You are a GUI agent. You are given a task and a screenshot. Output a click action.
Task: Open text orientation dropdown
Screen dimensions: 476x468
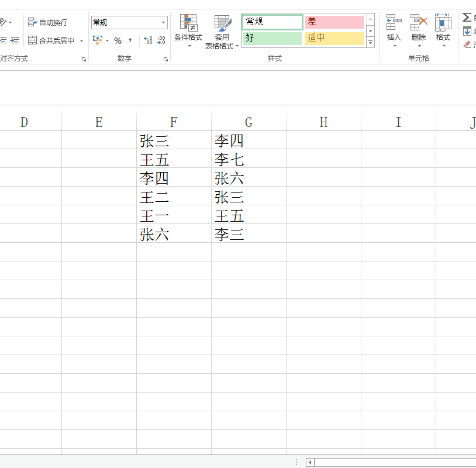pyautogui.click(x=10, y=22)
